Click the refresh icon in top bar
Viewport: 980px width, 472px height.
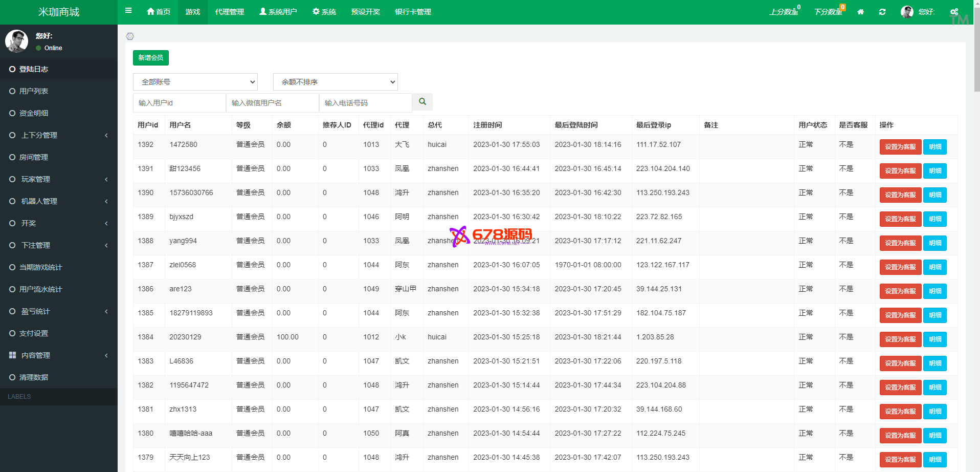click(x=882, y=12)
